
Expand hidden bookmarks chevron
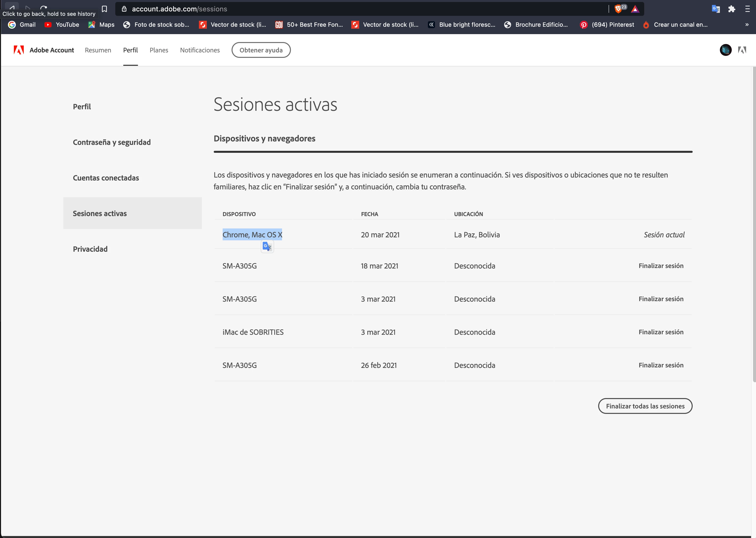pos(747,24)
